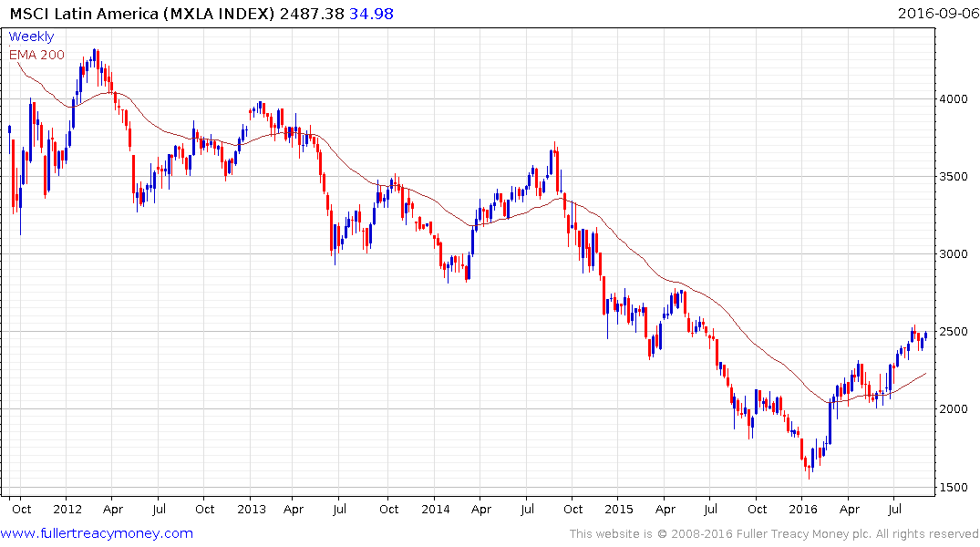Click the 2000 price axis label
Screen dimensions: 980x547
954,408
